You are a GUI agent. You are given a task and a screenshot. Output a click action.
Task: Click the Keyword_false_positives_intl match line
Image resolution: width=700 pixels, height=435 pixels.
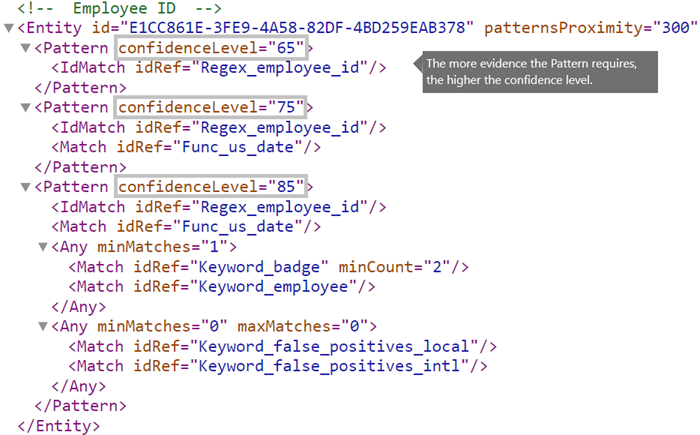coord(278,366)
